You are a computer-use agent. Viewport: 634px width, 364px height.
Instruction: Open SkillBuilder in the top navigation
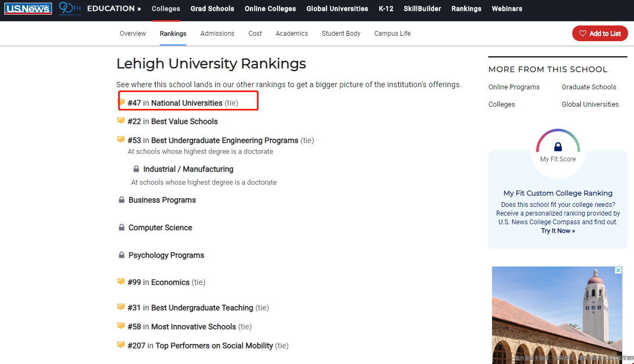tap(422, 9)
